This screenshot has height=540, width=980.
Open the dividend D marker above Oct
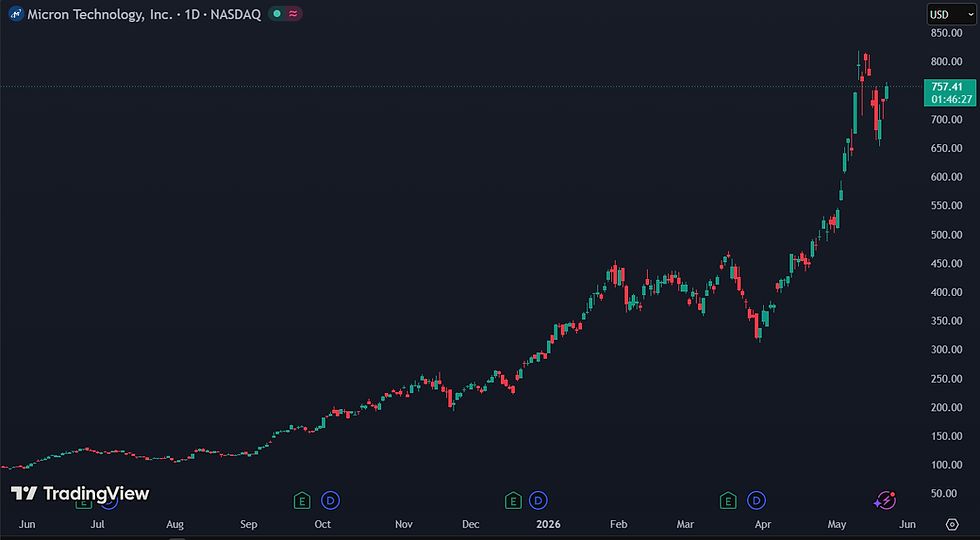pyautogui.click(x=331, y=500)
